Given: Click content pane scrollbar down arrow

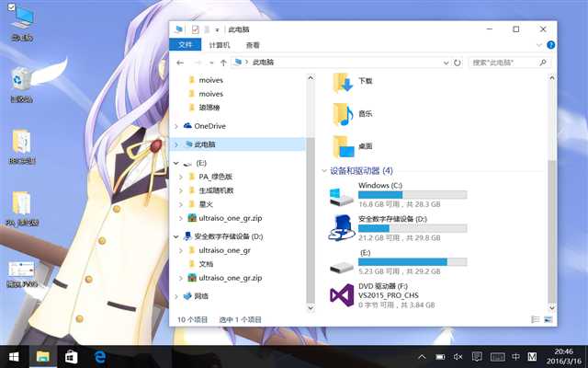Looking at the screenshot, I should tap(551, 308).
